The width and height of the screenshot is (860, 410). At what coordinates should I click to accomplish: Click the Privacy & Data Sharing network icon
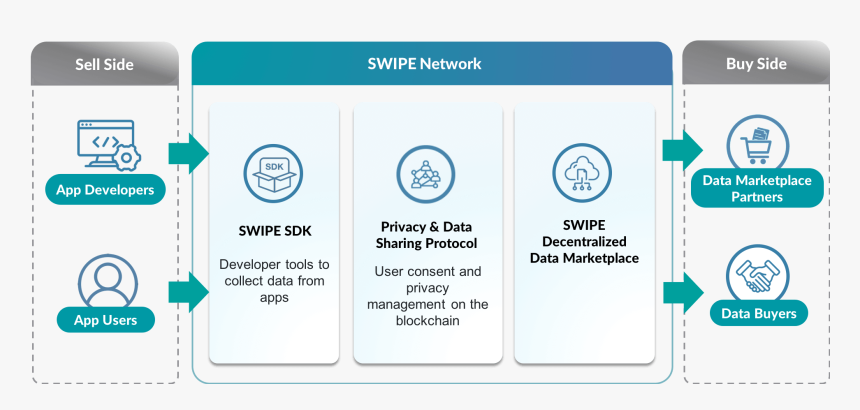point(426,174)
